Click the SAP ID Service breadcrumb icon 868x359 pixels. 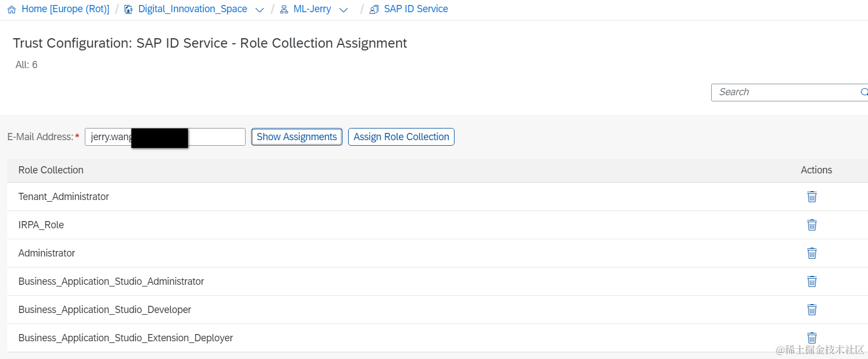click(x=374, y=9)
